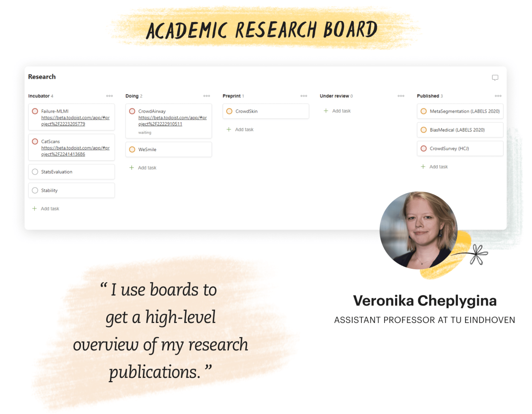The image size is (532, 414).
Task: Tick the CrowdSurvey (HCJ) checkbox
Action: (424, 149)
